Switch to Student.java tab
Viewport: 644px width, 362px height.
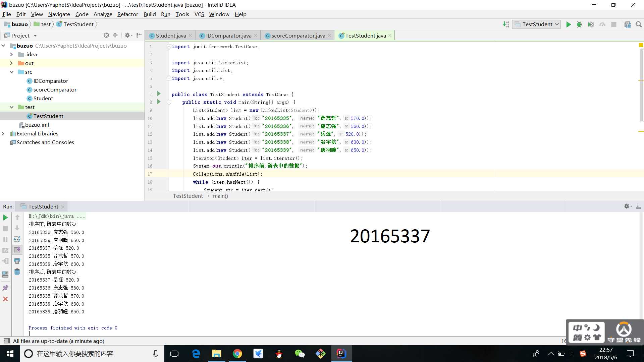(170, 36)
